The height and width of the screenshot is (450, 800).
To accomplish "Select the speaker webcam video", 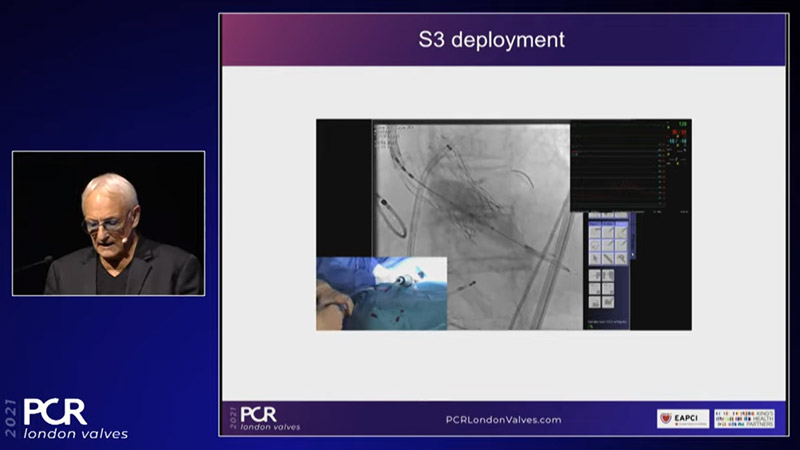I will click(x=108, y=223).
